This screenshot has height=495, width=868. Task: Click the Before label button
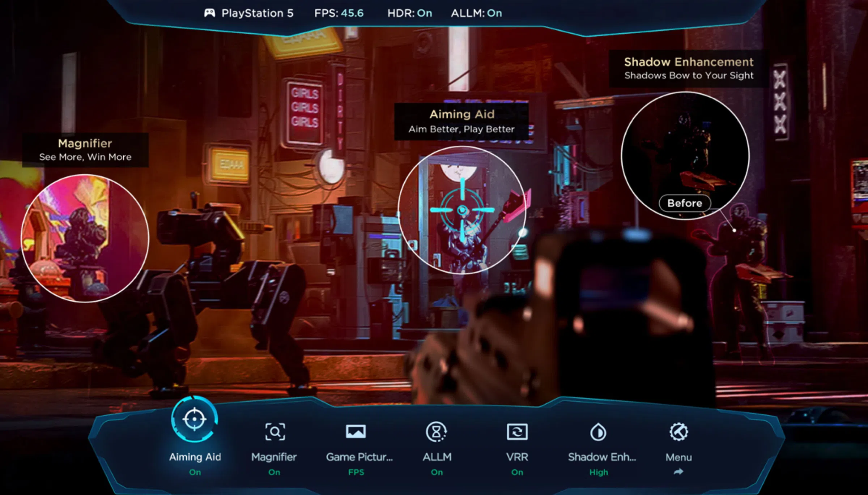[685, 203]
